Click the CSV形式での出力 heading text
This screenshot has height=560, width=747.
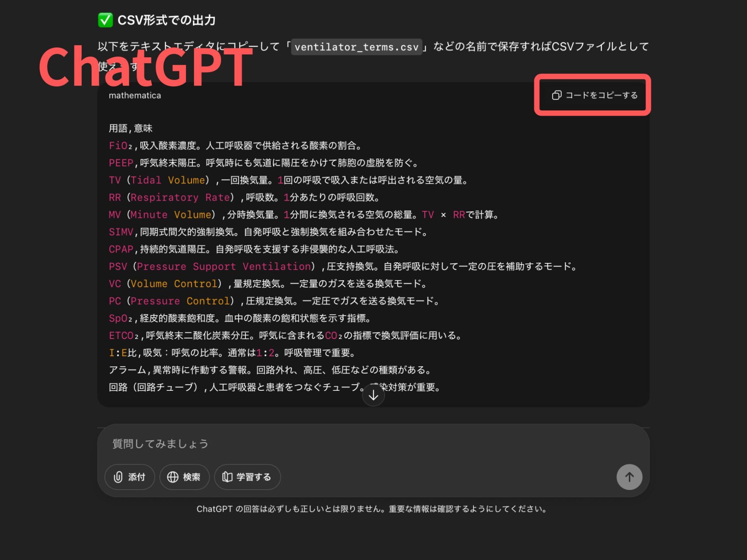[167, 20]
